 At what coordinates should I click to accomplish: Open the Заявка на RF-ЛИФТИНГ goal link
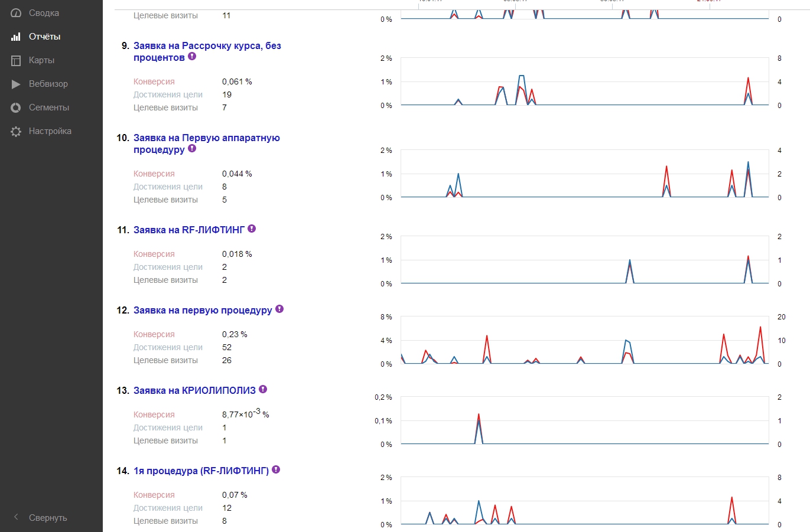pyautogui.click(x=188, y=230)
